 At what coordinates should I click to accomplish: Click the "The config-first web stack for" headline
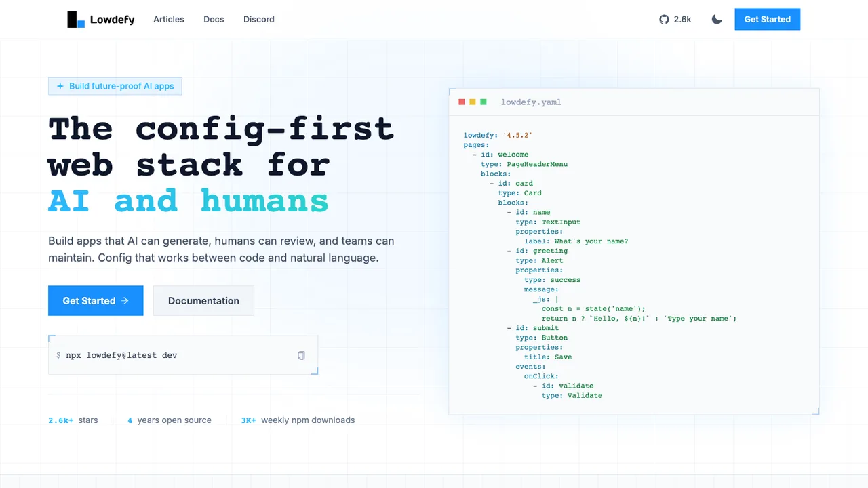tap(221, 146)
